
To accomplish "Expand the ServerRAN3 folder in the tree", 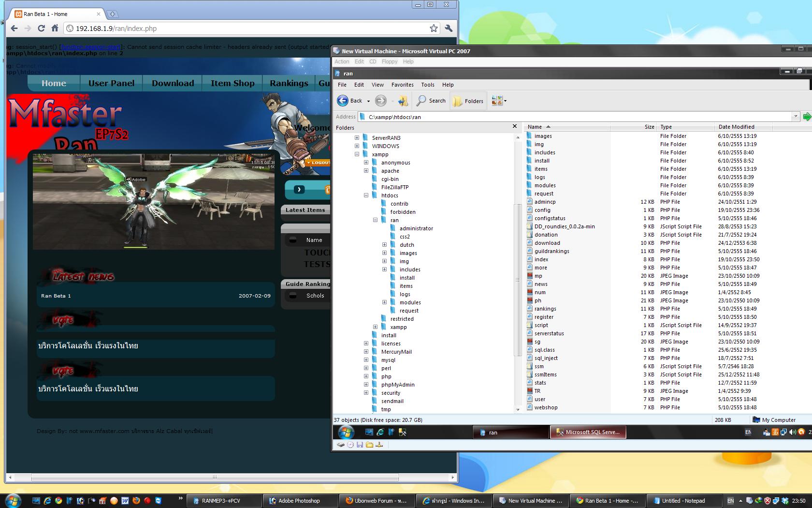I will pos(357,138).
